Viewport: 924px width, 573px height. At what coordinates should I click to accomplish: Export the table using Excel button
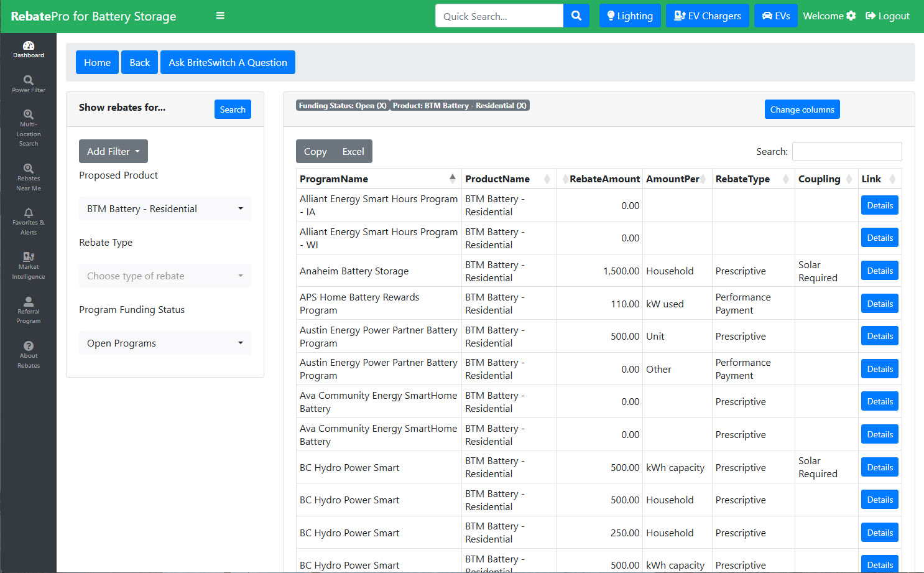click(353, 151)
